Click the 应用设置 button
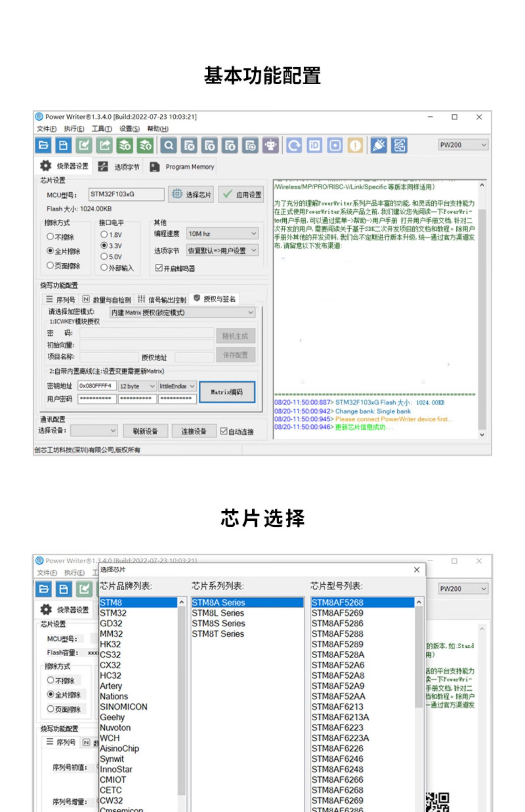Screen dimensions: 525x812 click(241, 194)
